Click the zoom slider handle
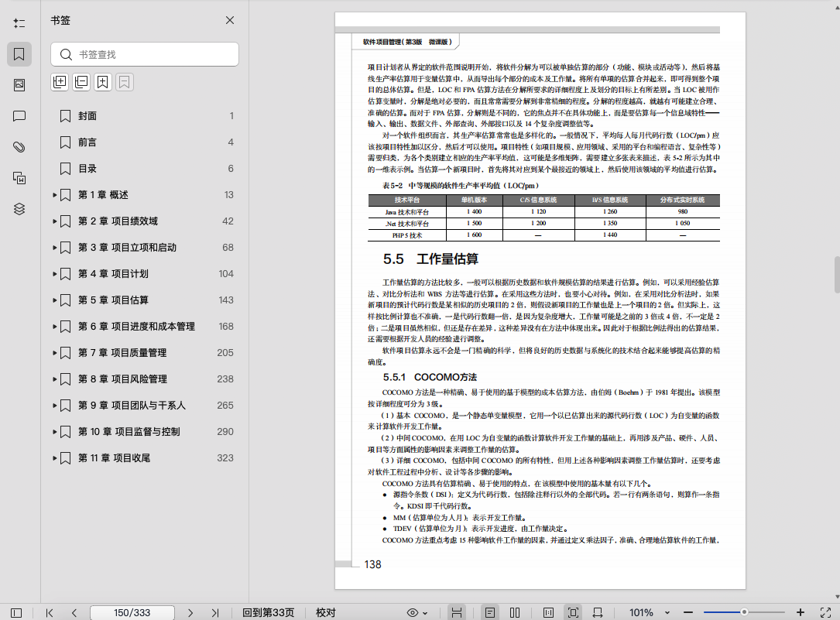Screen dimensions: 840x620 [744, 612]
